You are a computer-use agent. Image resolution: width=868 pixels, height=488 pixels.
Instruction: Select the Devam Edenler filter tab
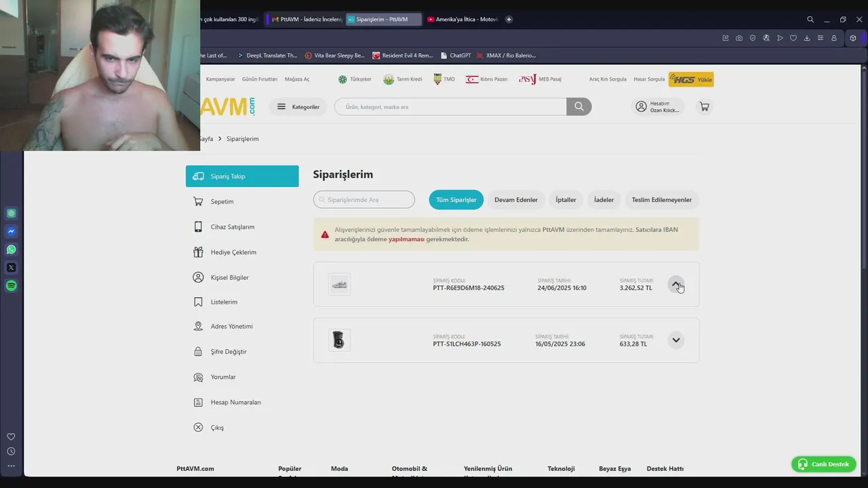(516, 200)
